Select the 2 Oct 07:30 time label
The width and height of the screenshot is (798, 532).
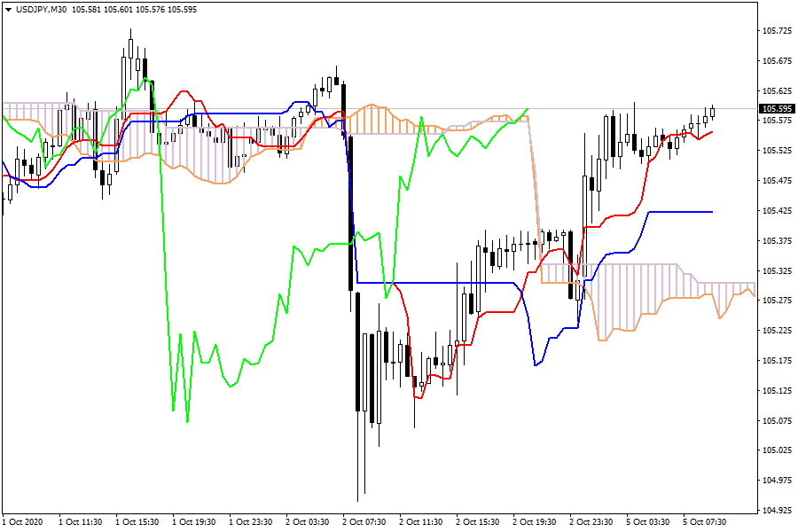[366, 521]
